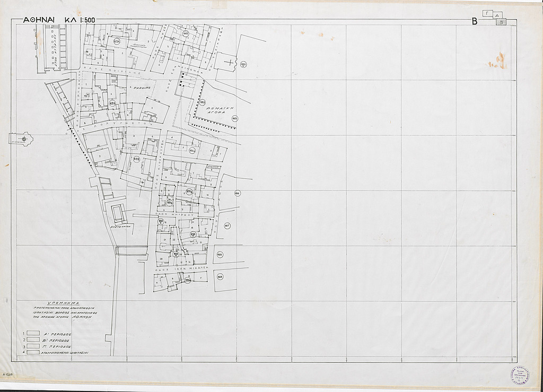Select the A sheet box in key diagram
Image resolution: width=543 pixels, height=392 pixels.
tap(497, 16)
